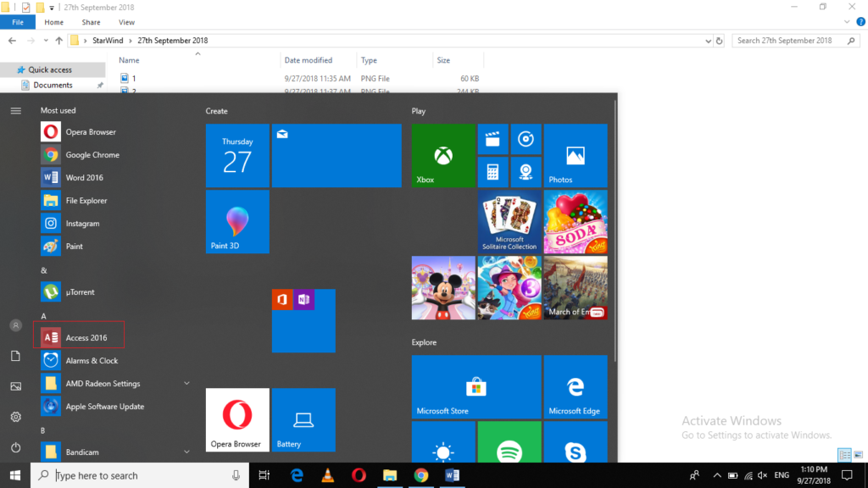
Task: Open the Share tab in File Explorer
Action: point(90,22)
